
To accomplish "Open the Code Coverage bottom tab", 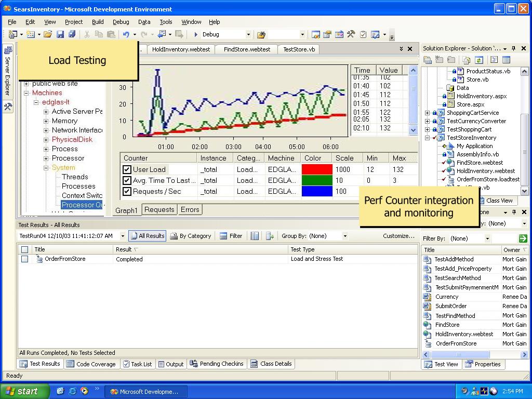I will tap(91, 364).
